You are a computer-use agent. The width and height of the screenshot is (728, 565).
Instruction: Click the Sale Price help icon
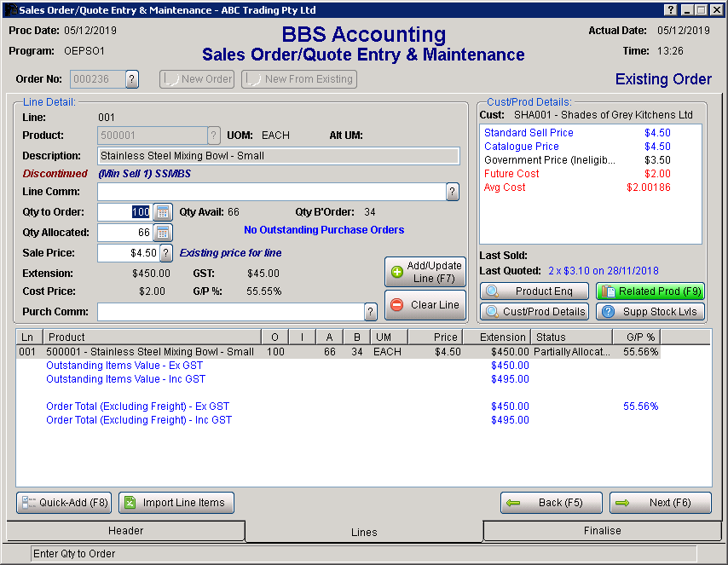point(166,253)
